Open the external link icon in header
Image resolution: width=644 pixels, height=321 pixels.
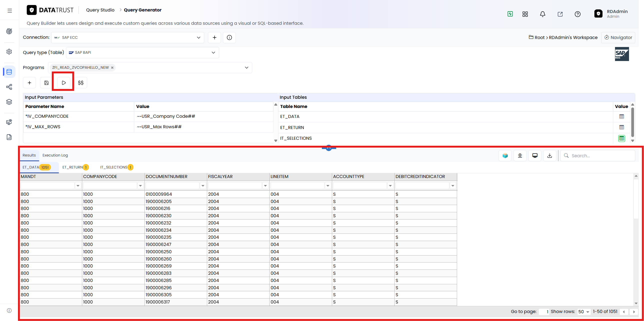pos(560,14)
